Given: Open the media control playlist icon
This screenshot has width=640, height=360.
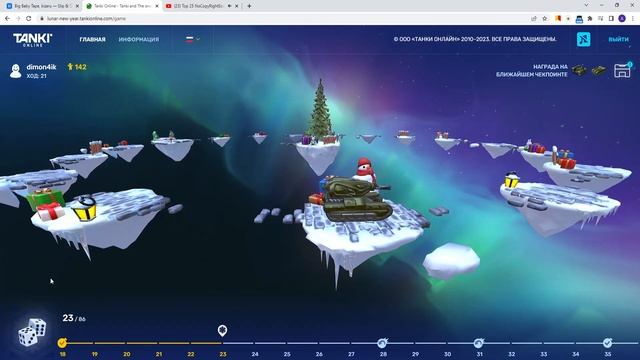Looking at the screenshot, I should pos(600,19).
